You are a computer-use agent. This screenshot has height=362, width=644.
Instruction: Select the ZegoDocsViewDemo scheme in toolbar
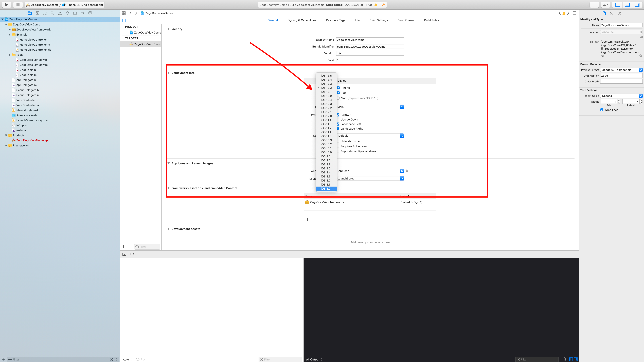[43, 5]
